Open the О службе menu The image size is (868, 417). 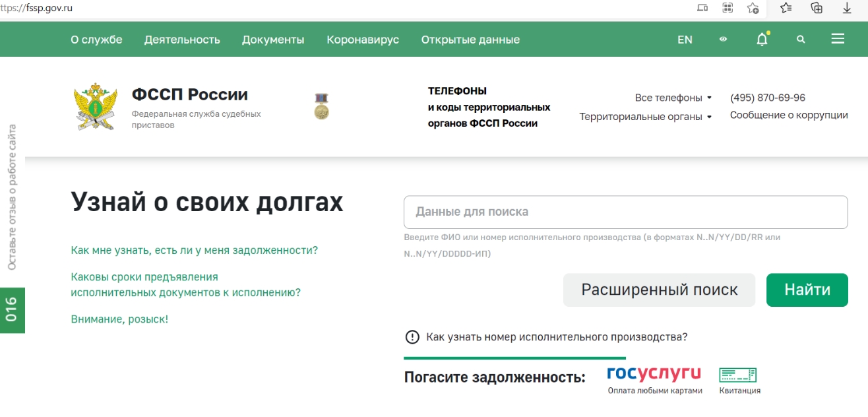coord(96,40)
